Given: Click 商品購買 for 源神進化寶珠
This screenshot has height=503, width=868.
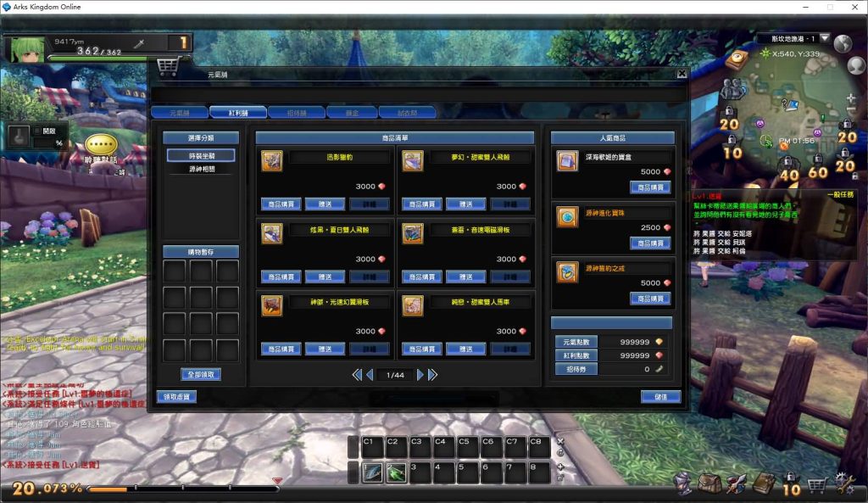Looking at the screenshot, I should pos(649,243).
